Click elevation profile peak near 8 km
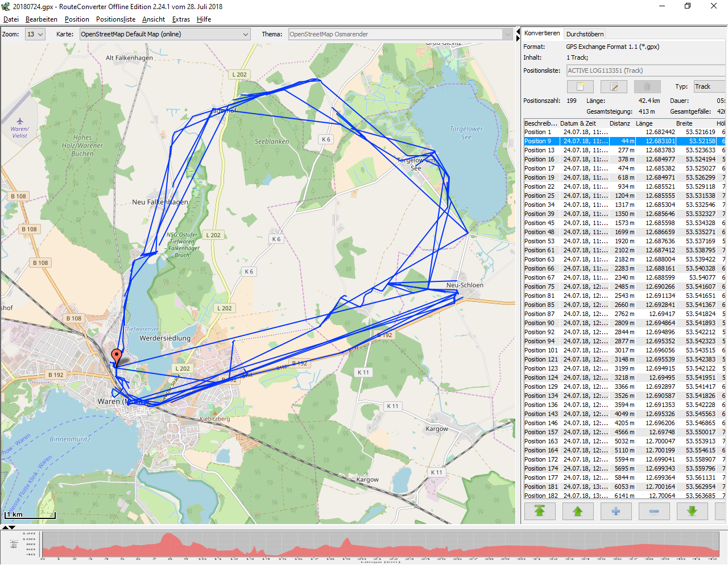This screenshot has width=728, height=565. (169, 535)
